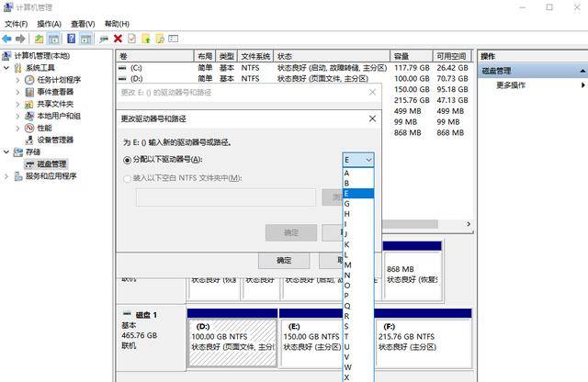Expand the 本地用户和组 tree node
This screenshot has width=588, height=382.
pos(18,116)
